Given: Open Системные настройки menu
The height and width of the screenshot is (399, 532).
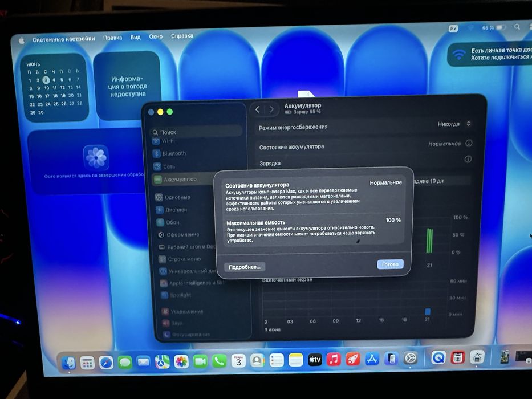Looking at the screenshot, I should click(x=63, y=39).
